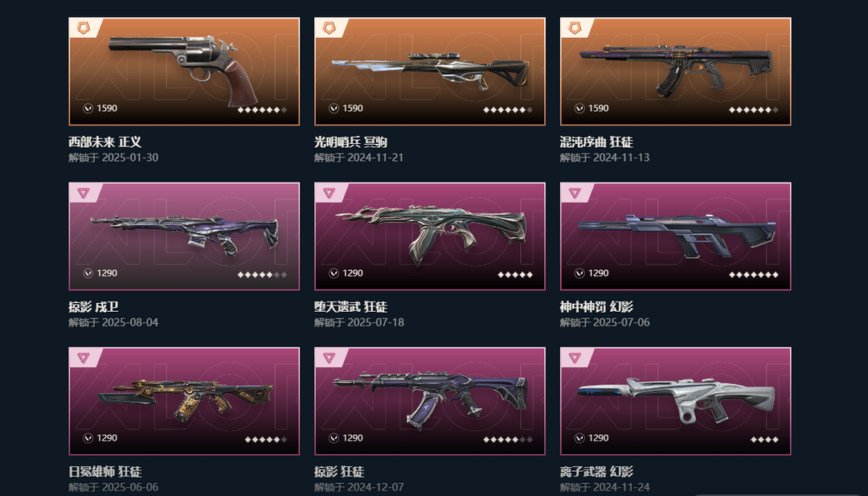Click the 西部未来 正义 revolver image
The image size is (868, 496).
[184, 71]
